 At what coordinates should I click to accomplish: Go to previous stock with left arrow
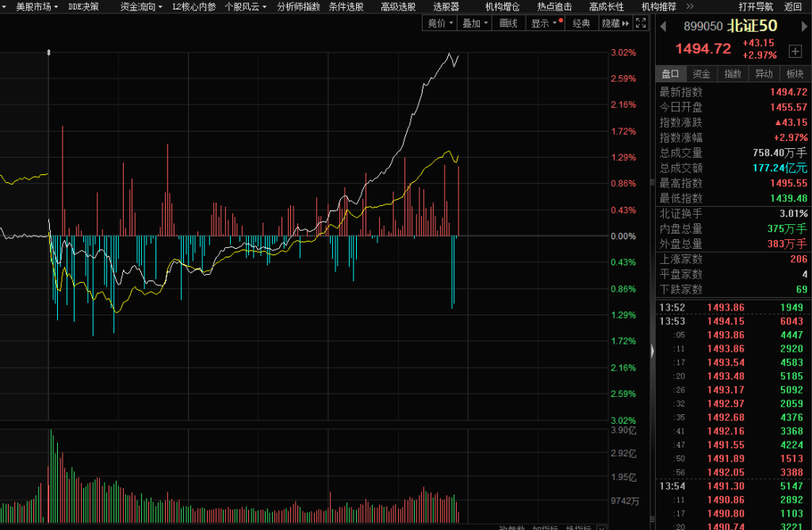point(662,26)
